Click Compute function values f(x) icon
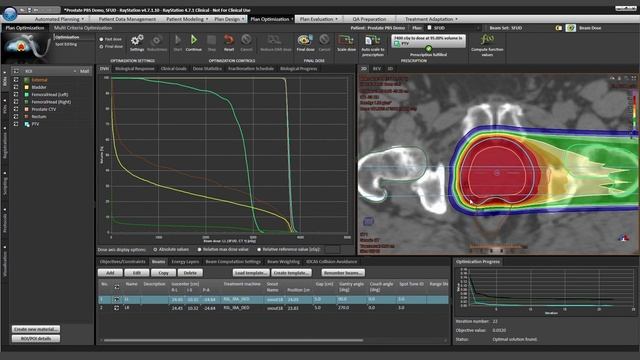This screenshot has height=360, width=640. [x=487, y=40]
